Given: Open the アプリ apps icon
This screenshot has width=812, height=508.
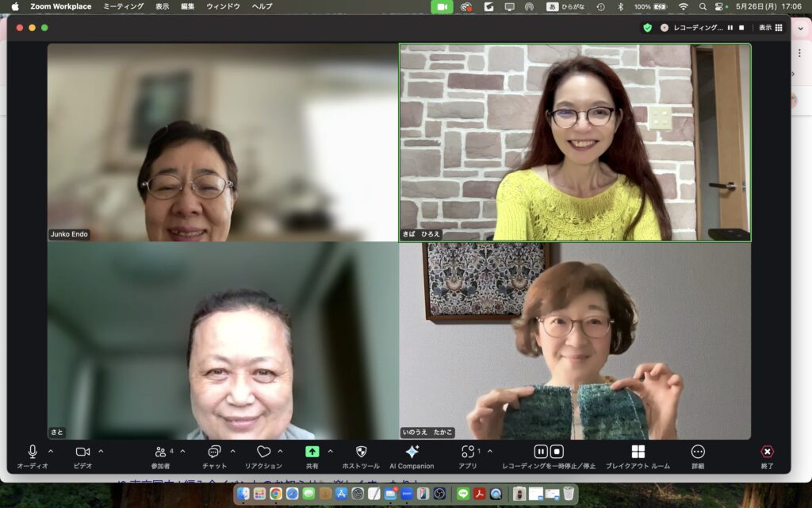Looking at the screenshot, I should (x=468, y=452).
